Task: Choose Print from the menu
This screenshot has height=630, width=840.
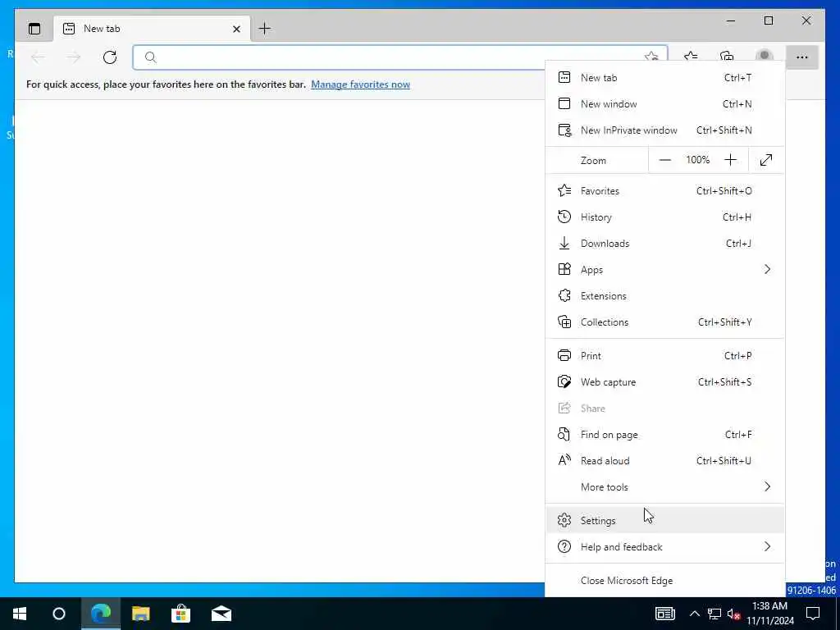Action: pyautogui.click(x=664, y=356)
